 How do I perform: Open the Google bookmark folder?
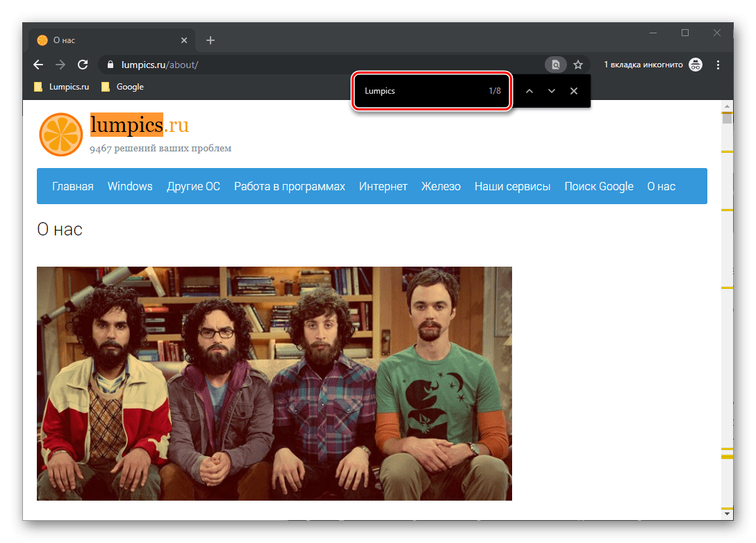click(122, 87)
